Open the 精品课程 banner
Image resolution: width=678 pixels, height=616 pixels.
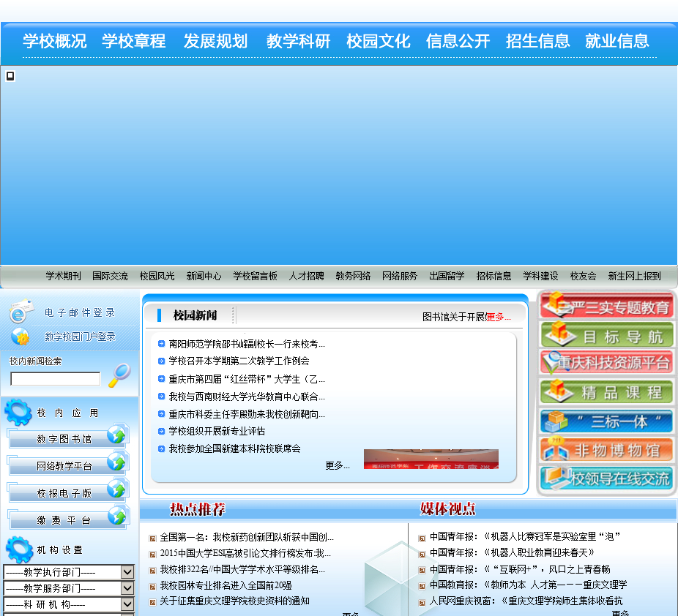click(x=607, y=391)
